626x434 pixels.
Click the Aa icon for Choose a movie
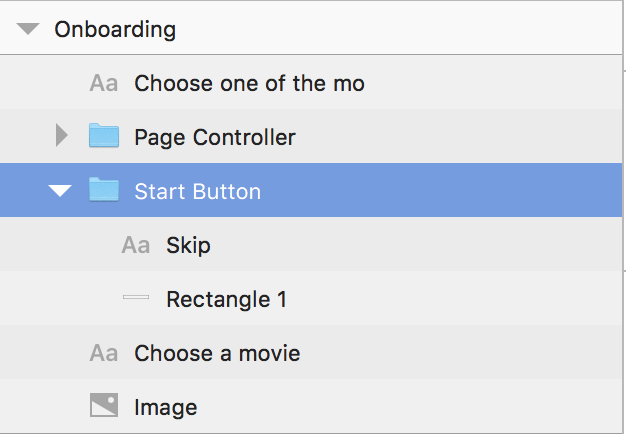(104, 353)
